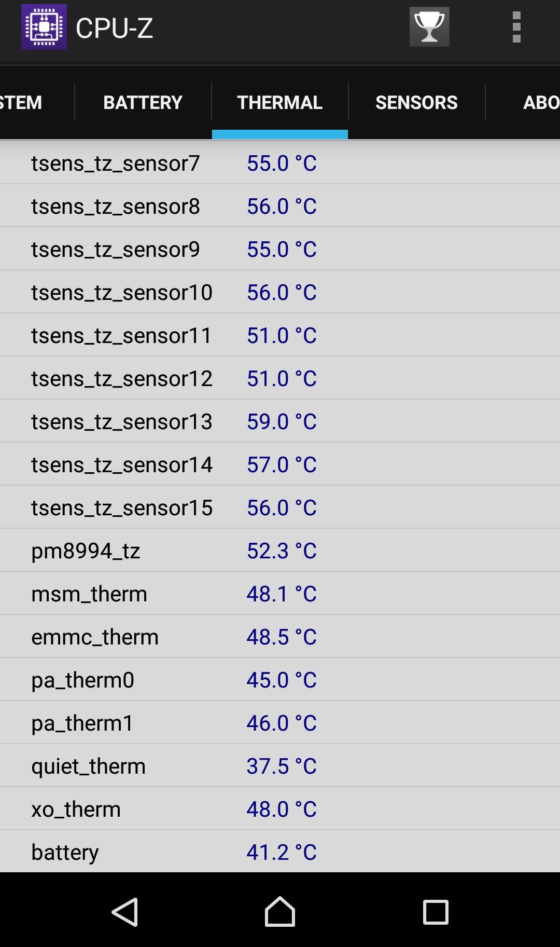The image size is (560, 947).
Task: Tap the xo_therm sensor entry
Action: 280,808
